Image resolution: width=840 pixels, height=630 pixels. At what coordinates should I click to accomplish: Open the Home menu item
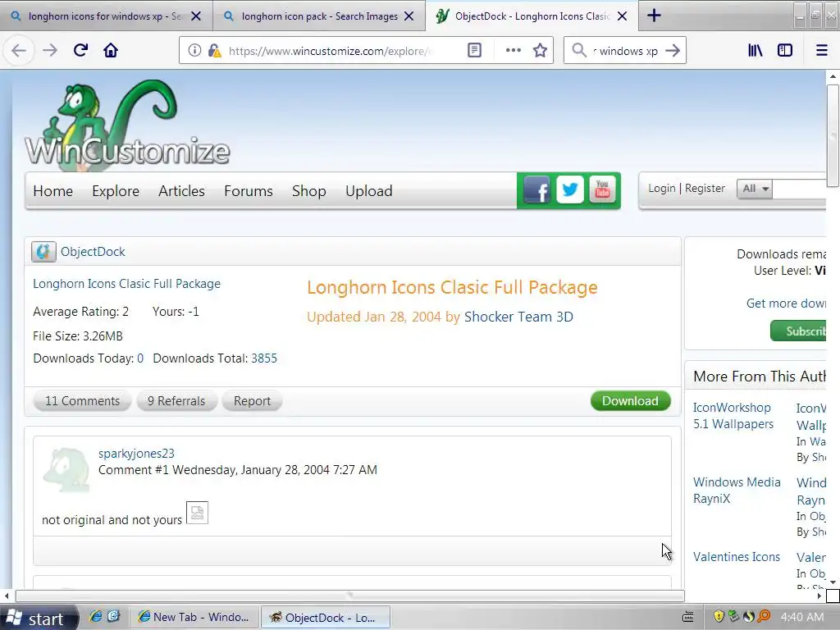click(x=52, y=190)
